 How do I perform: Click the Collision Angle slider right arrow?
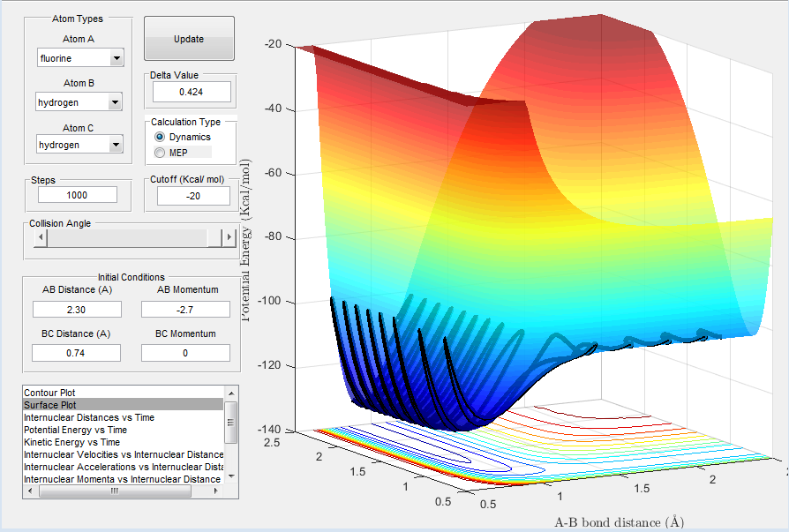click(229, 238)
